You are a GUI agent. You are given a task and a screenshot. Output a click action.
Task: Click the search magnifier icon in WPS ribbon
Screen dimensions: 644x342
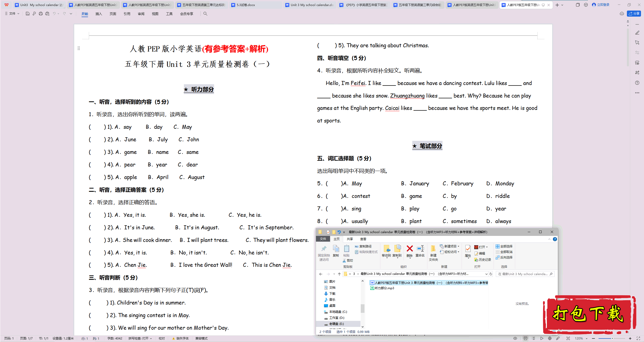(x=205, y=14)
